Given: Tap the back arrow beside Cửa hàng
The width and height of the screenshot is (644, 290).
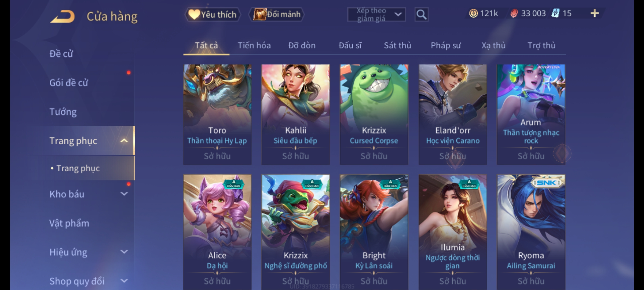Looking at the screenshot, I should [x=63, y=16].
